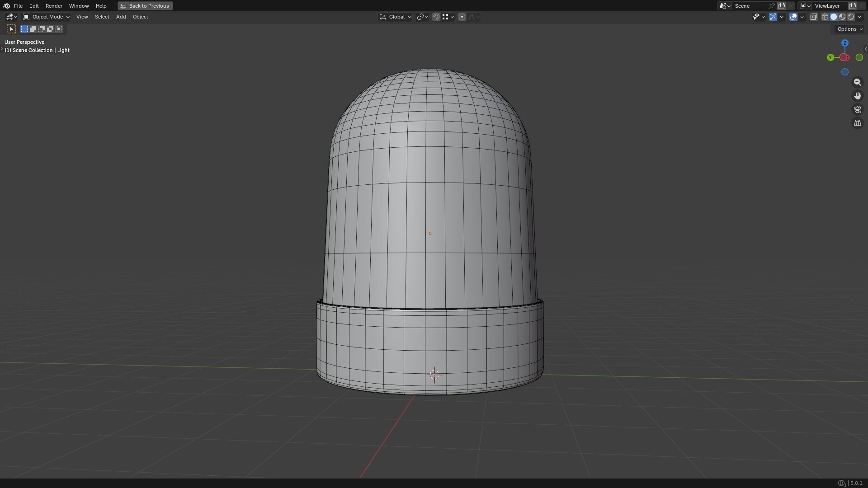This screenshot has height=488, width=868.
Task: Open the viewport Object menu
Action: tap(140, 17)
